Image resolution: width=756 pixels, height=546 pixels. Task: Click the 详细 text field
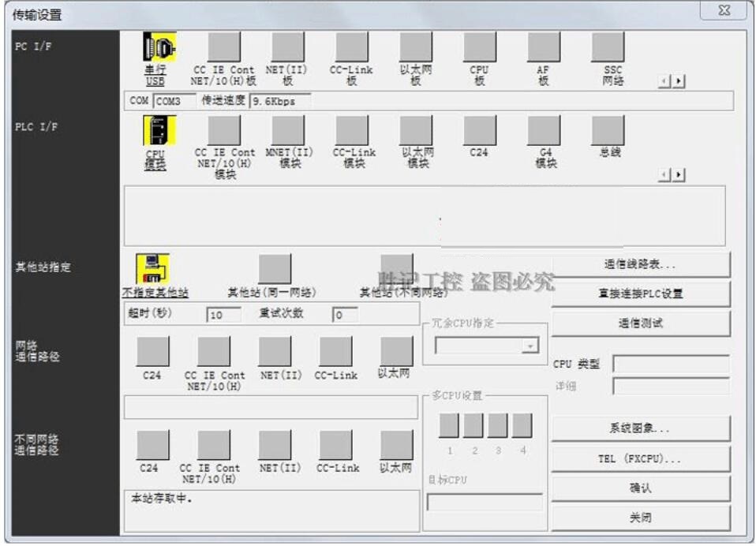tap(671, 386)
